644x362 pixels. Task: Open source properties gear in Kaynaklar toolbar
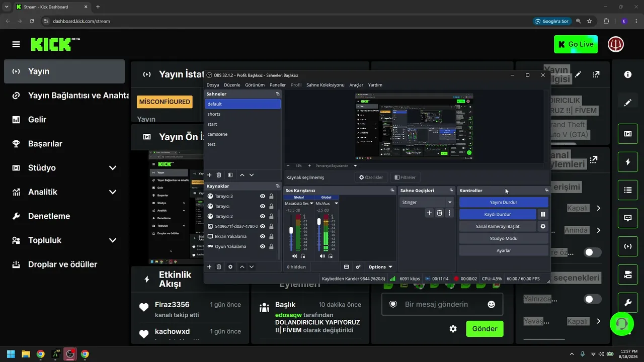[x=230, y=267]
